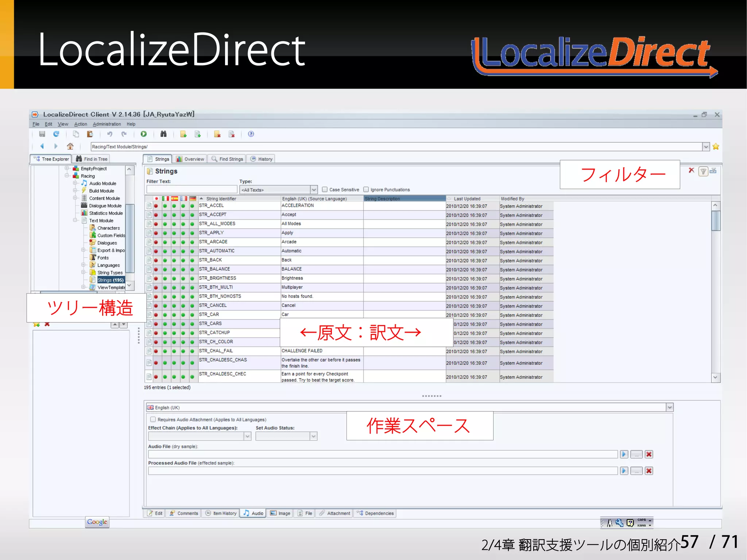The image size is (747, 560).
Task: Click the strings table vertical scrollbar thumb
Action: click(716, 221)
